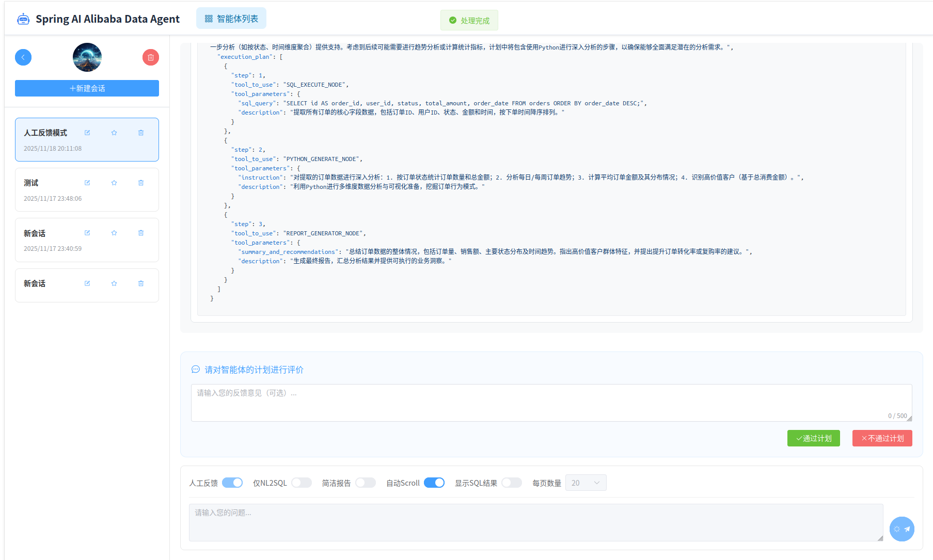Viewport: 933px width, 560px height.
Task: Click the blue back arrow button
Action: (x=23, y=57)
